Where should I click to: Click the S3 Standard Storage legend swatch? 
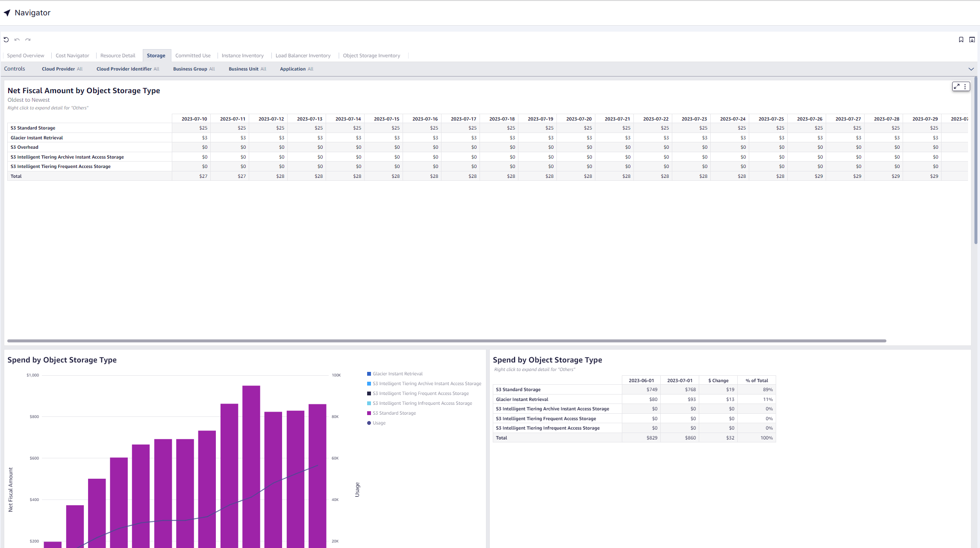coord(369,413)
